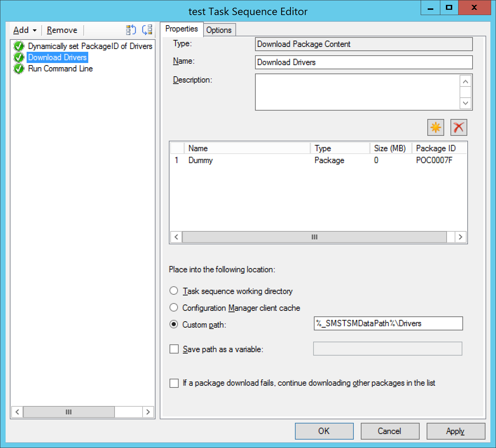
Task: Sort the package list by Size (MB) column
Action: (x=391, y=148)
